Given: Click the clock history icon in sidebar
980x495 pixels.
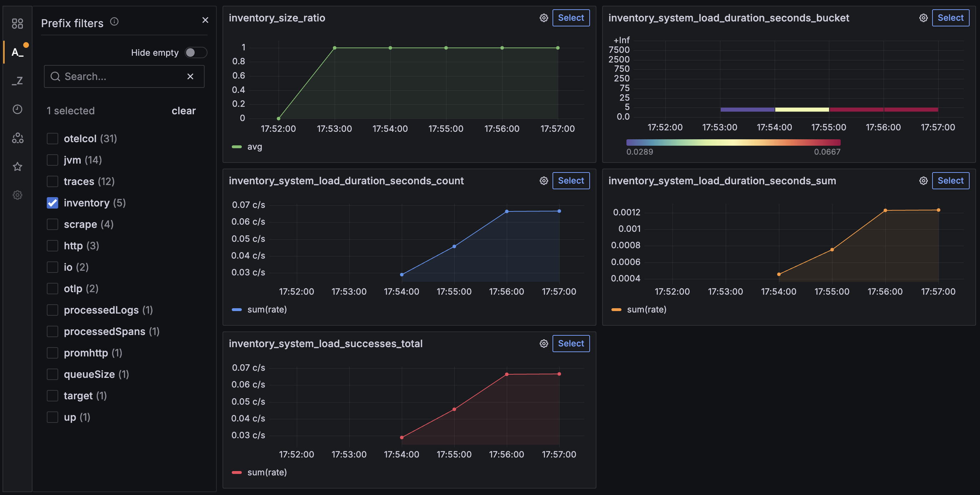Looking at the screenshot, I should click(17, 110).
